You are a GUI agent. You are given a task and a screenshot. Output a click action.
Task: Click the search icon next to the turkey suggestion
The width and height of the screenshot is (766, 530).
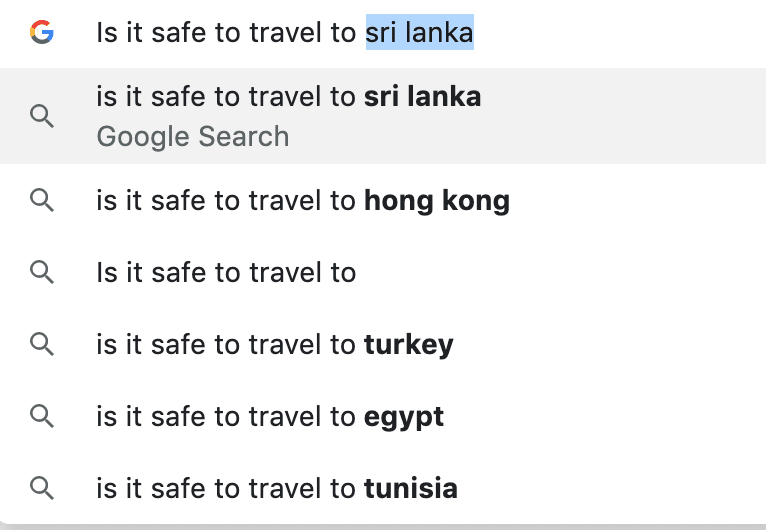(42, 344)
